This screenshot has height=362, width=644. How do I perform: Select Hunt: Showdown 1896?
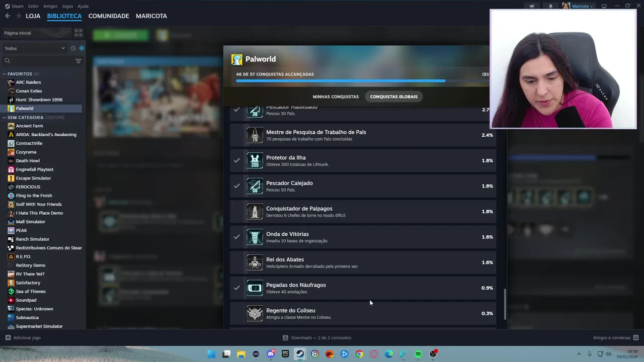coord(39,100)
